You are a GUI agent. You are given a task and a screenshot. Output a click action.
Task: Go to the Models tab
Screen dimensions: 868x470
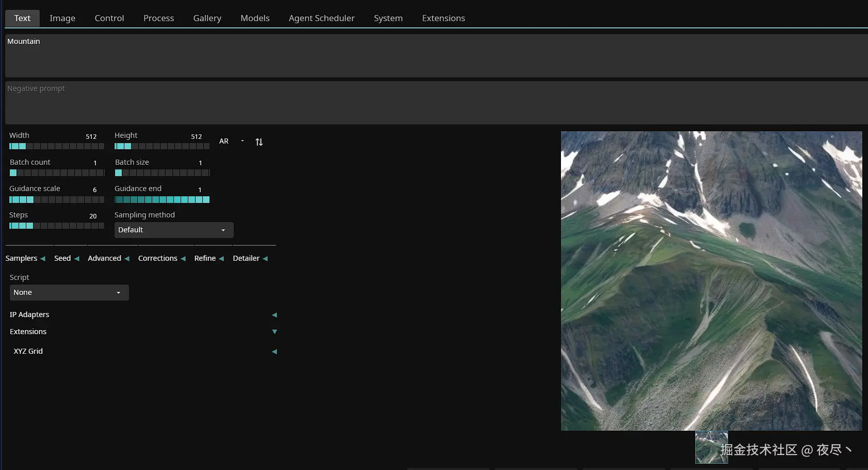[255, 18]
